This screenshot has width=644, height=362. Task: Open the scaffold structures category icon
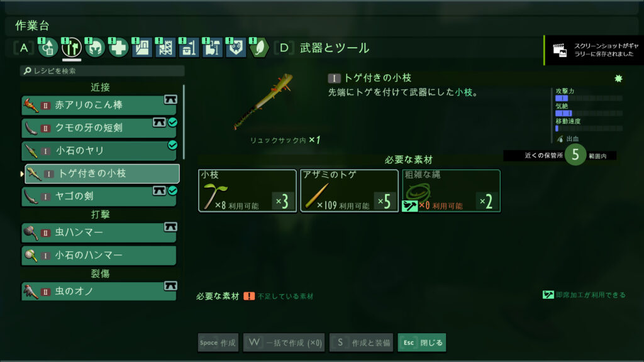coord(165,48)
